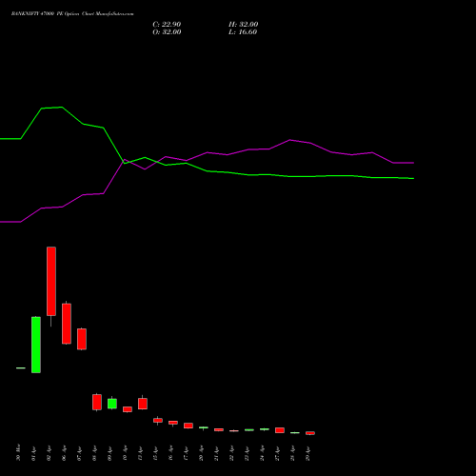Click the tall green candle for 01 Apr
Screen dimensions: 476x476
coord(36,345)
